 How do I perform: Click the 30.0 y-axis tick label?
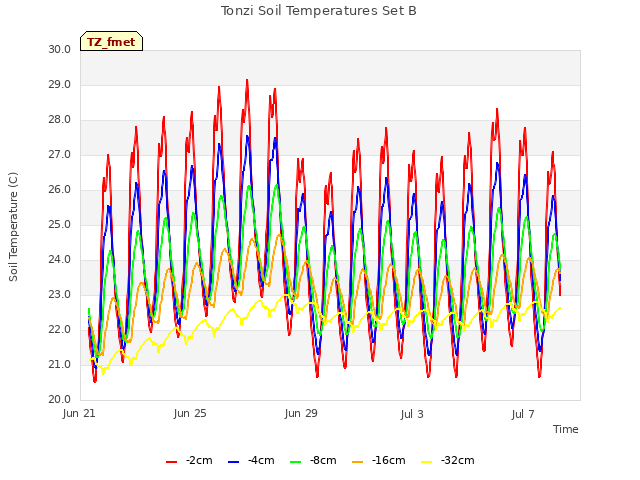coord(60,49)
